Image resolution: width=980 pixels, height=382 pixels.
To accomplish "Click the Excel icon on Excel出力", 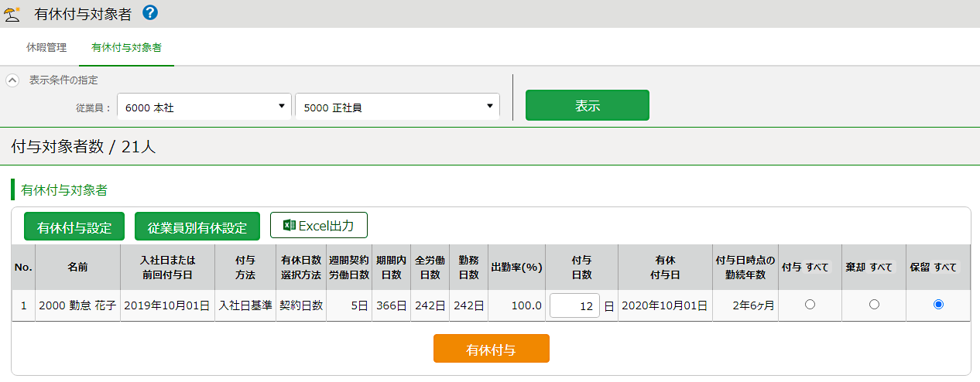I will tap(290, 225).
